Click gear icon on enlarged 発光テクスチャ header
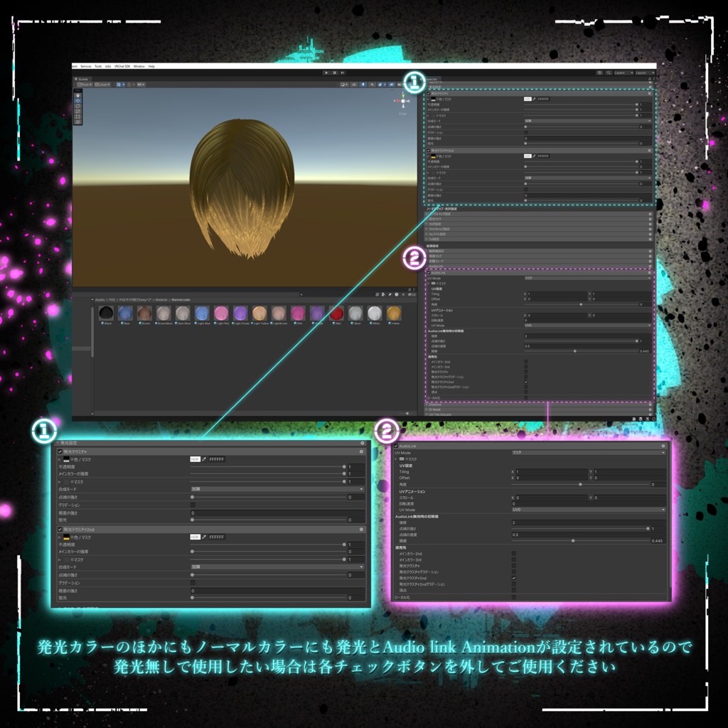The image size is (728, 728). click(x=361, y=451)
